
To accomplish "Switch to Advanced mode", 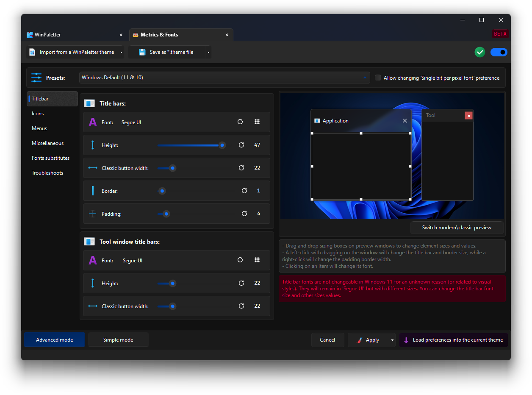I will (x=55, y=340).
